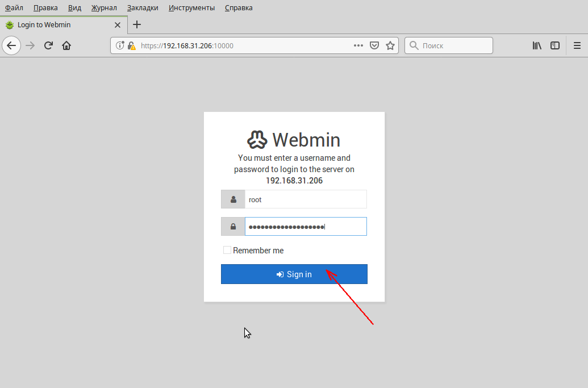The width and height of the screenshot is (588, 388).
Task: Click the Webmin logo icon
Action: 257,140
